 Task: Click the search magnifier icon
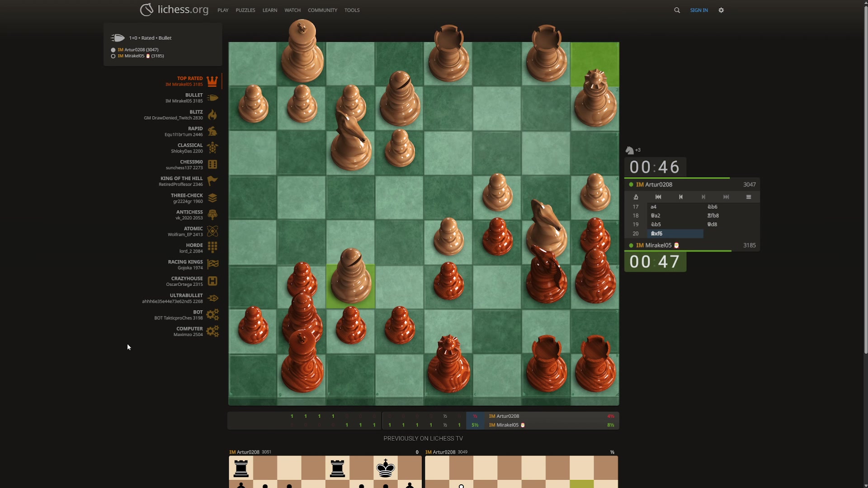[677, 10]
